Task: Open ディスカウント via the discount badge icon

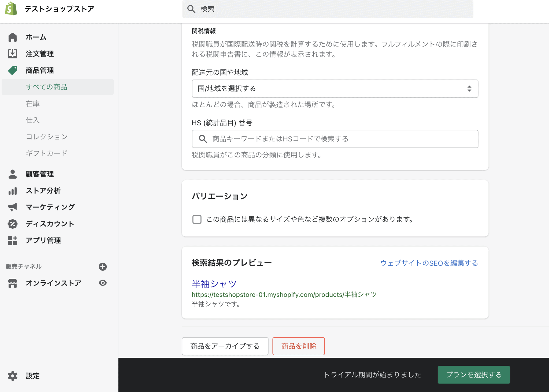Action: (13, 224)
